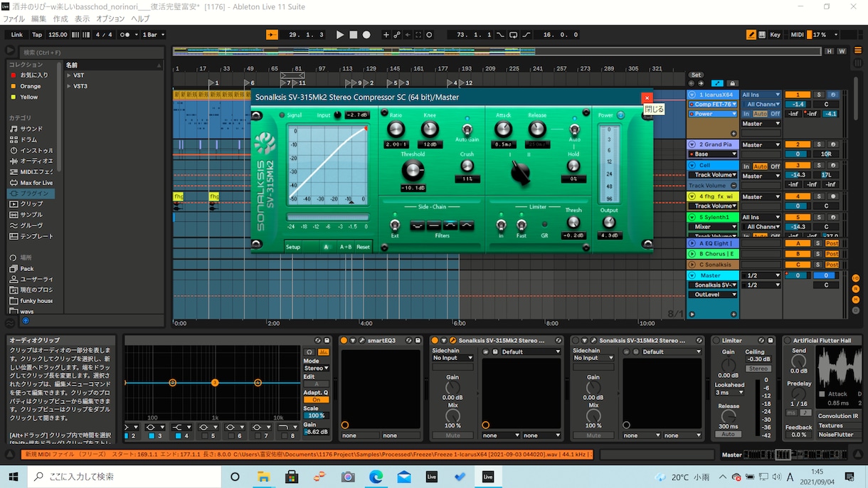Toggle the Lock Envelopes icon
The width and height of the screenshot is (868, 488).
pos(733,83)
